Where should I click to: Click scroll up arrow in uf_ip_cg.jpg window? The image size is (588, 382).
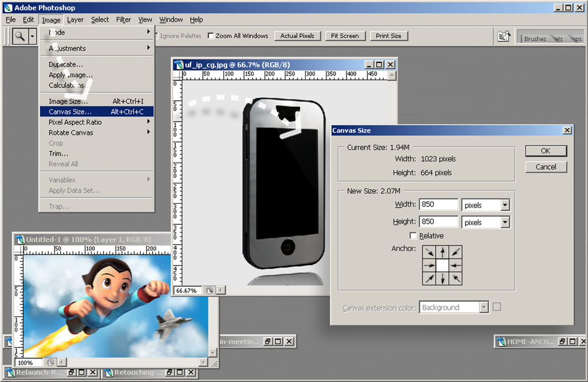(x=391, y=75)
